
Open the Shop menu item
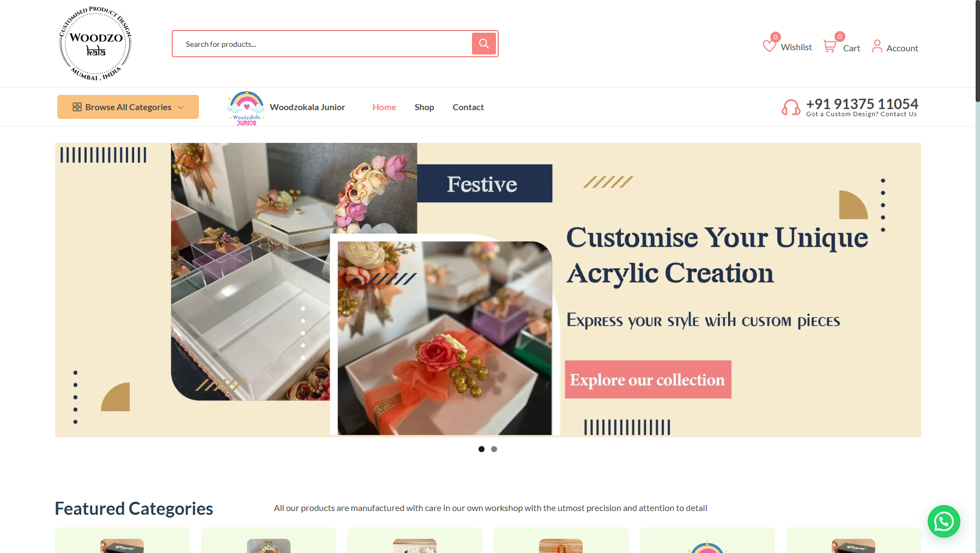tap(424, 107)
